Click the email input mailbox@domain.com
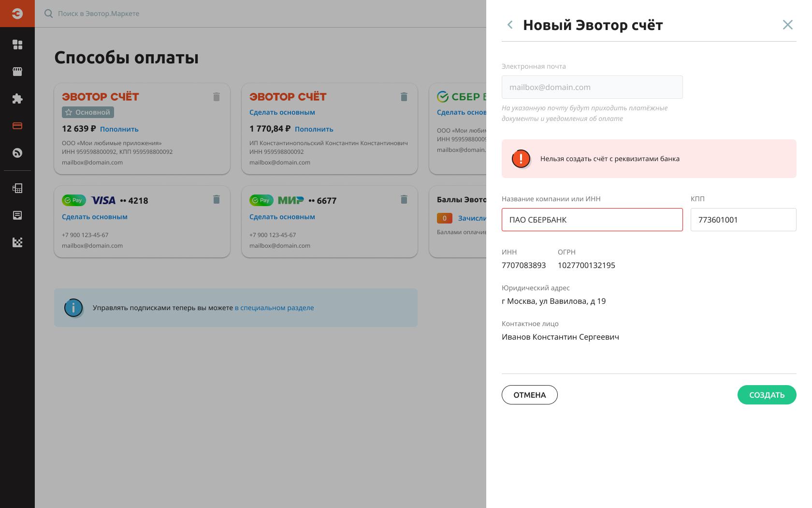The image size is (812, 508). point(592,87)
